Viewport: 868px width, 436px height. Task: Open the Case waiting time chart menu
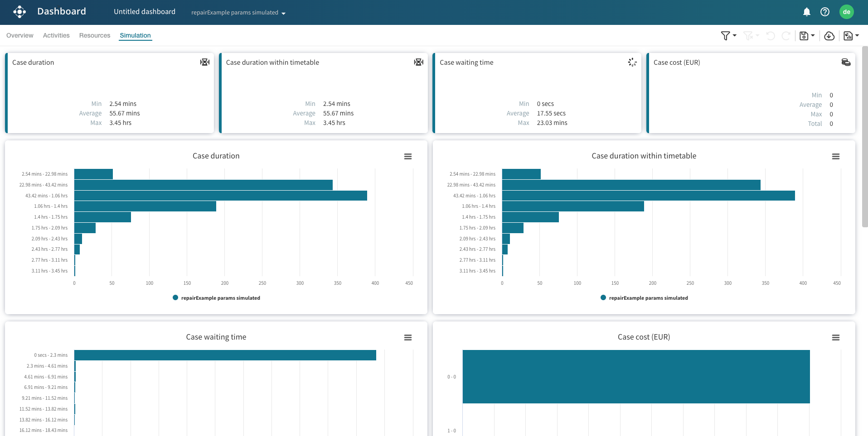point(408,338)
